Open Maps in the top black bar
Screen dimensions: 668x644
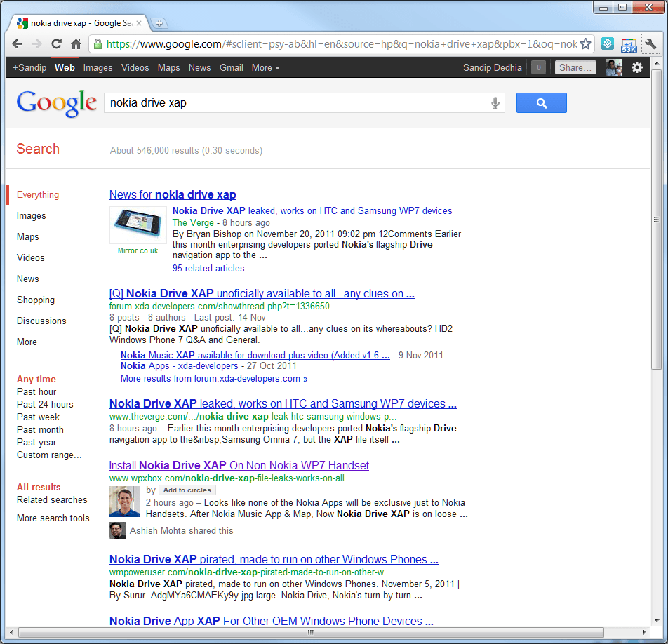pos(168,68)
